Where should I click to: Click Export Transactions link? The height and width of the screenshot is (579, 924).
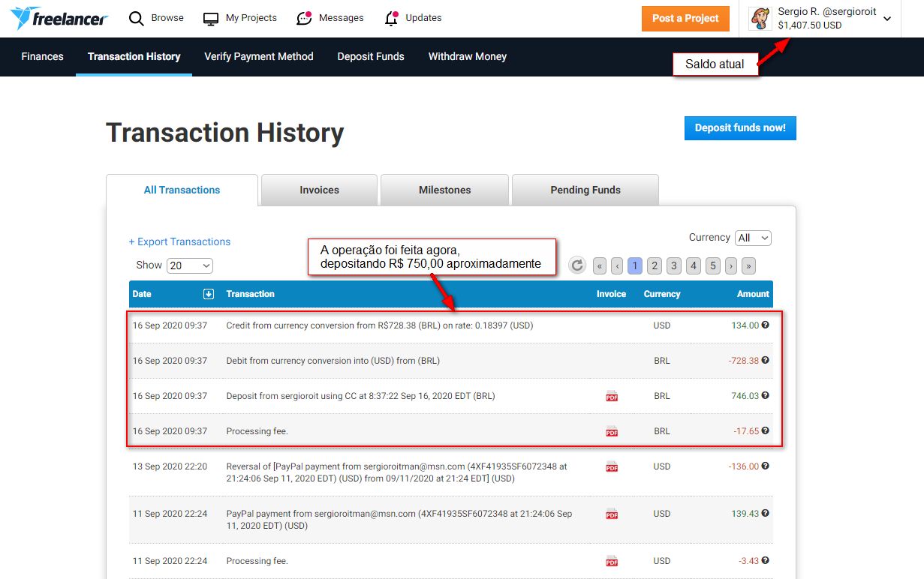pyautogui.click(x=179, y=242)
